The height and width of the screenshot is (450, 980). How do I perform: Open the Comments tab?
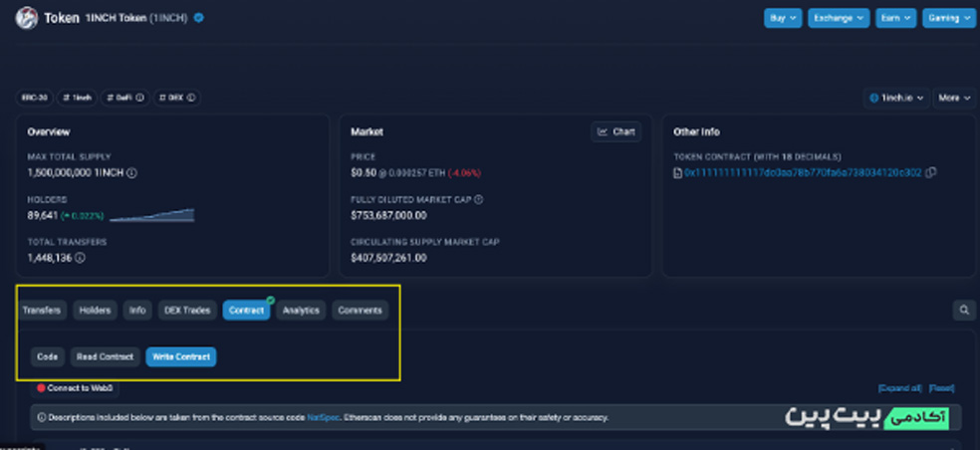[x=360, y=311]
